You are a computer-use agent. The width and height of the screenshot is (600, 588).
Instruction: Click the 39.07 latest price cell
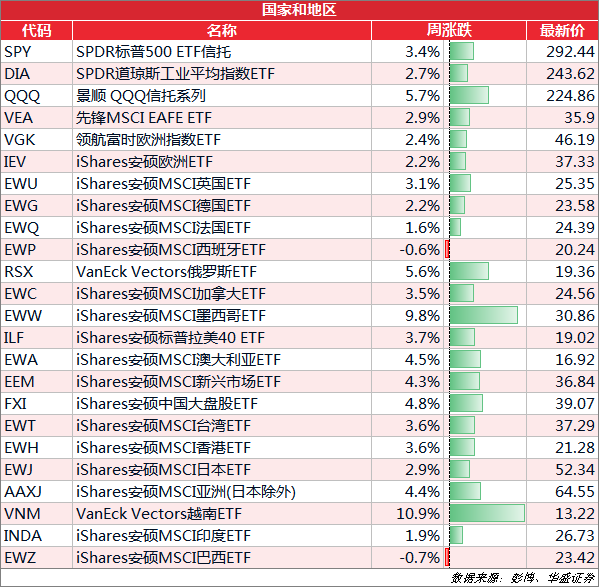click(x=562, y=404)
